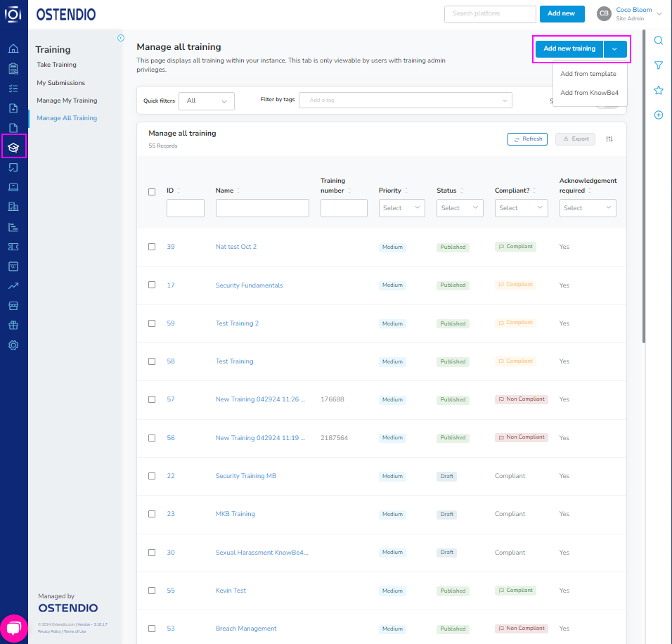
Task: Expand the Quick filters dropdown showing All
Action: [206, 101]
